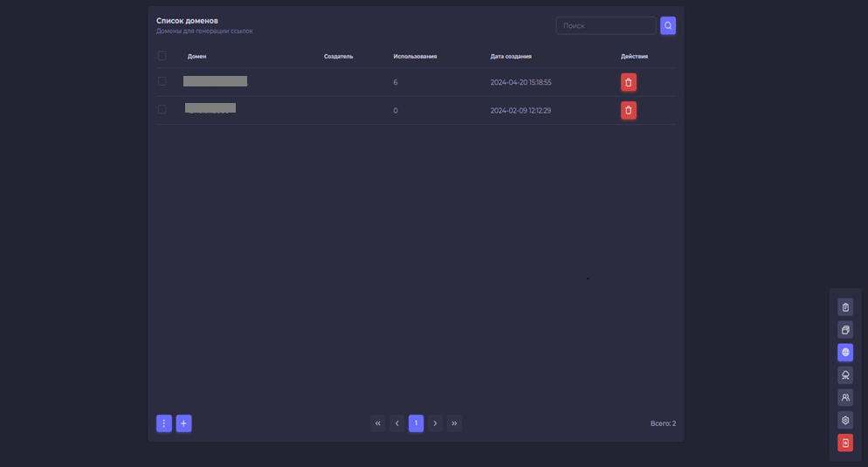
Task: Click the search magnifier button
Action: pyautogui.click(x=668, y=26)
